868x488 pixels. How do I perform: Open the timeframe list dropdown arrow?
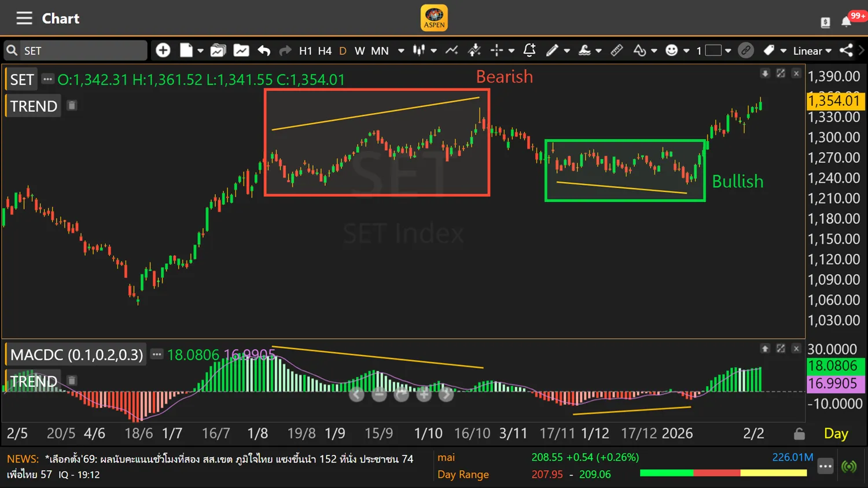(401, 51)
